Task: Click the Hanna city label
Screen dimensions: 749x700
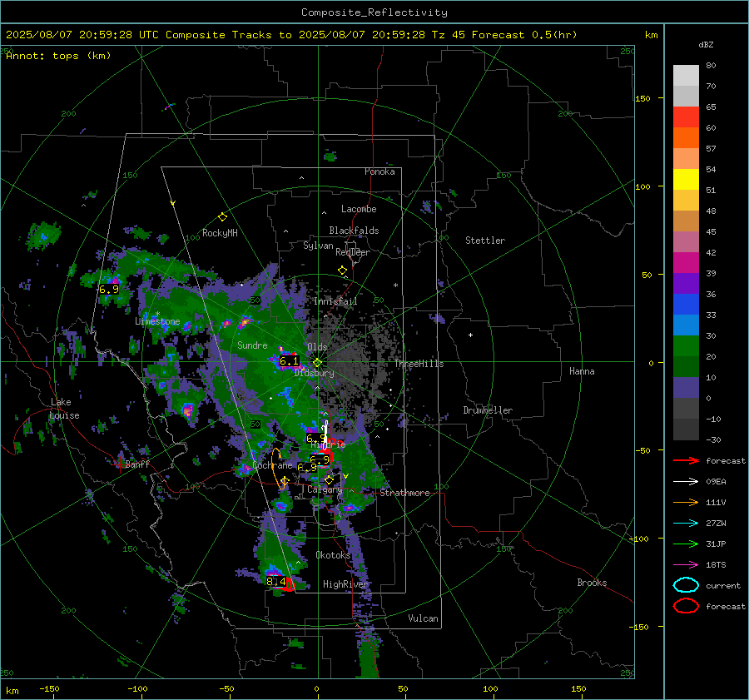Action: pos(582,371)
